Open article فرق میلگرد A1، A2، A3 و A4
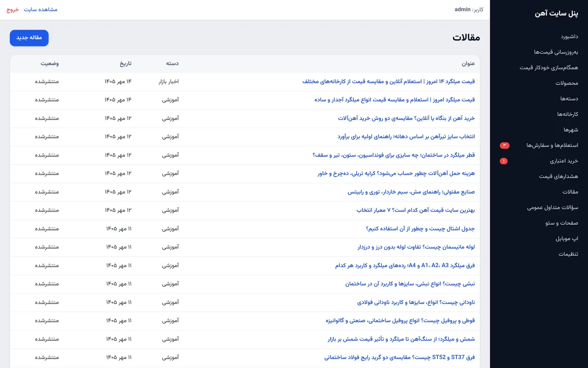This screenshot has height=368, width=588. tap(405, 266)
